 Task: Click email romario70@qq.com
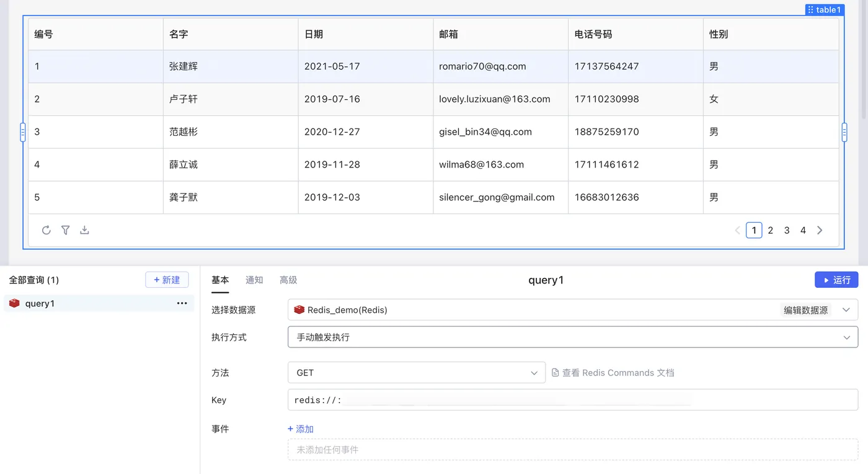coord(482,66)
